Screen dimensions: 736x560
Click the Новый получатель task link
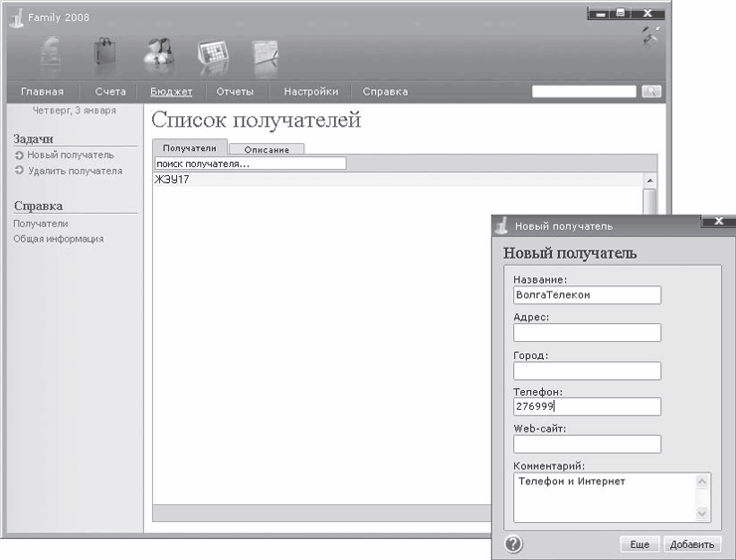coord(70,155)
